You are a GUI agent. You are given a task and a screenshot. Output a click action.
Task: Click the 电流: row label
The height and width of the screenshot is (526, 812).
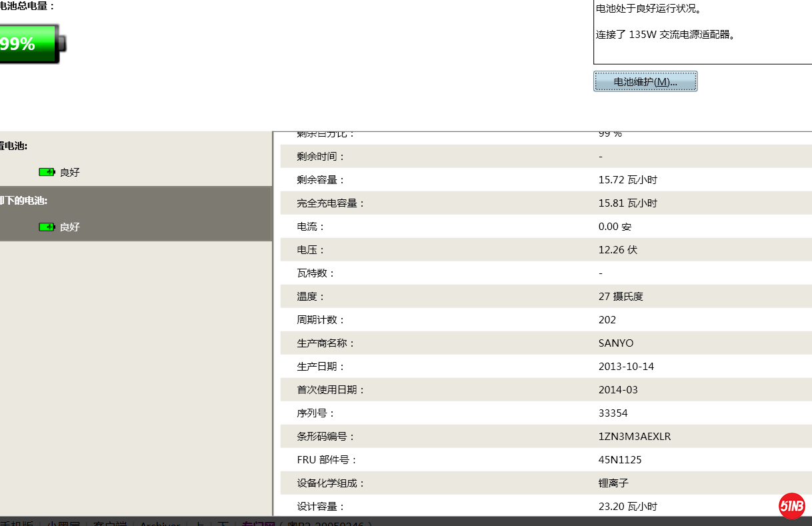click(x=311, y=227)
